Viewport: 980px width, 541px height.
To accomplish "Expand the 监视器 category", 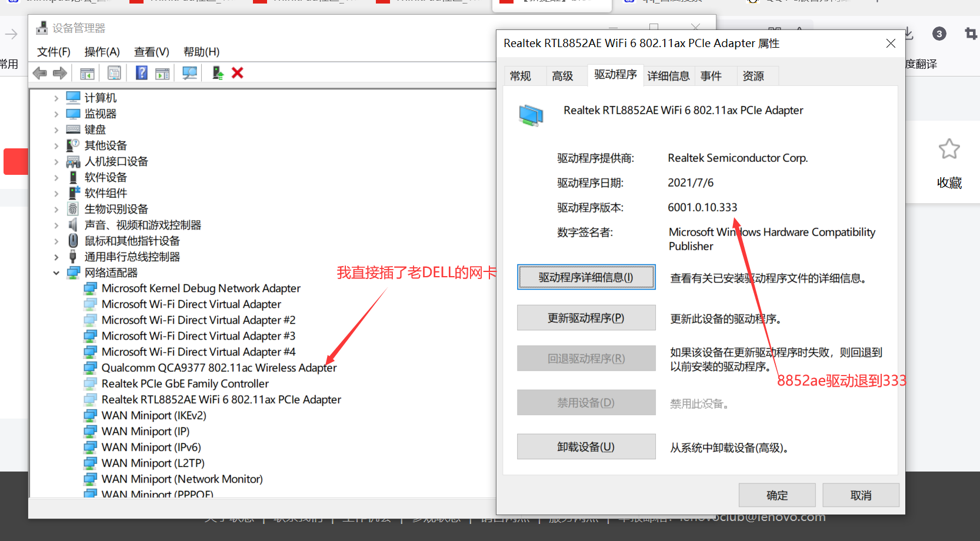I will pyautogui.click(x=56, y=114).
